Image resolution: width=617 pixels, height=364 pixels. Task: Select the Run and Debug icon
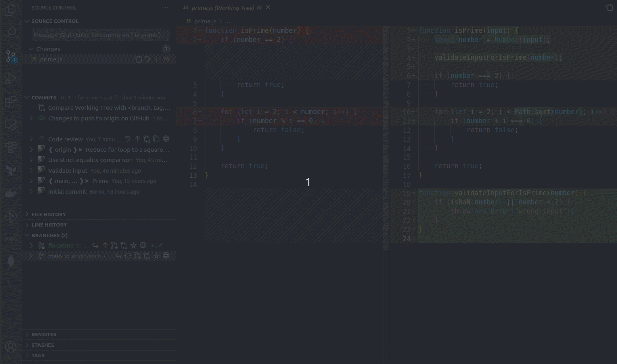point(11,78)
